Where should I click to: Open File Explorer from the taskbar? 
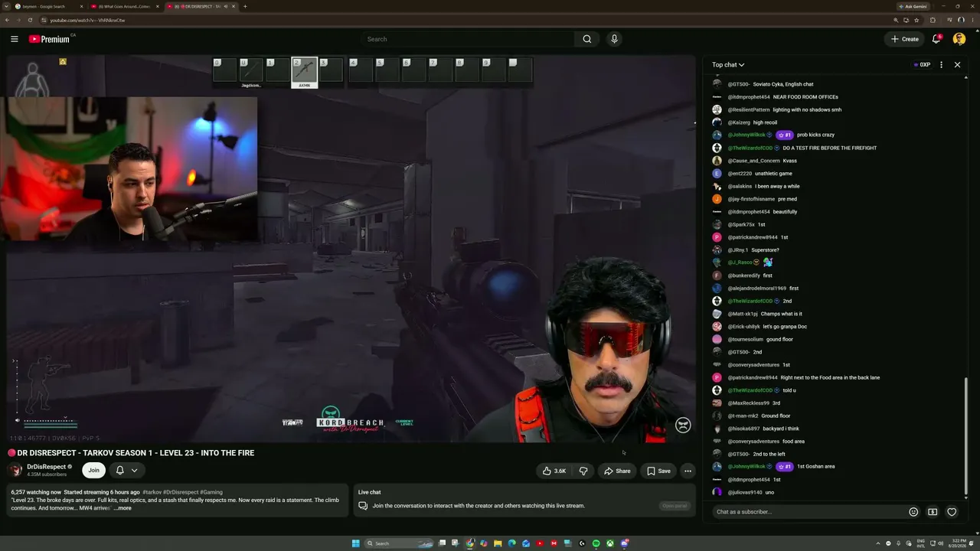pos(498,543)
